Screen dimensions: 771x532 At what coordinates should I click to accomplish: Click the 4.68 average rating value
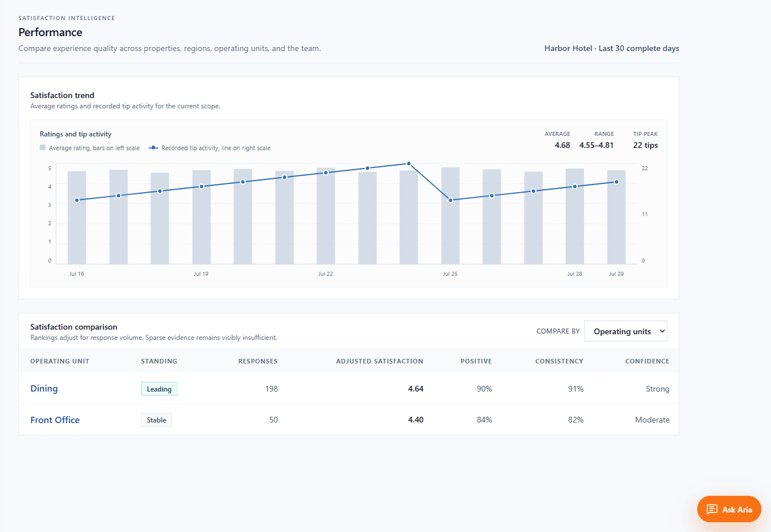tap(562, 145)
